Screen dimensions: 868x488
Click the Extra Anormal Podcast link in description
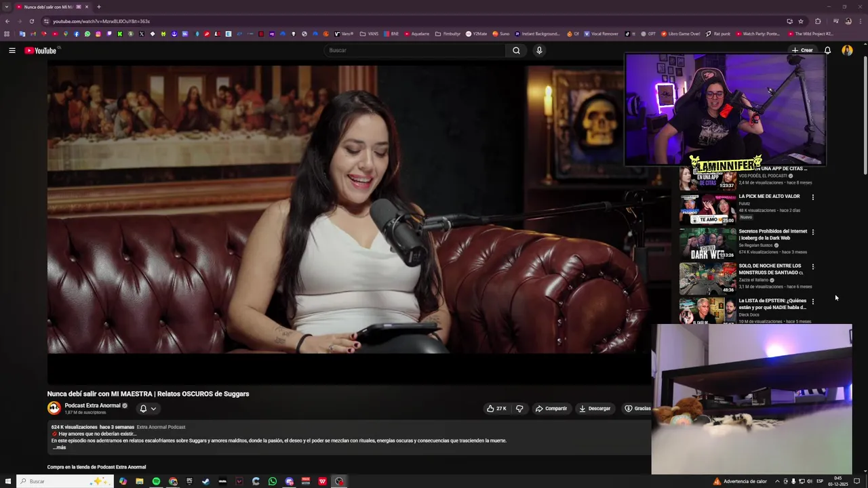(161, 427)
